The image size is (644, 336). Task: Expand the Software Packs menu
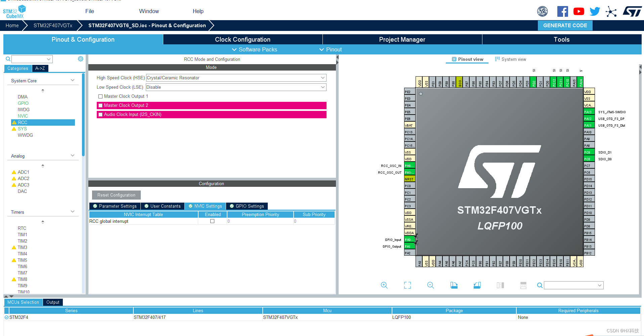[255, 49]
